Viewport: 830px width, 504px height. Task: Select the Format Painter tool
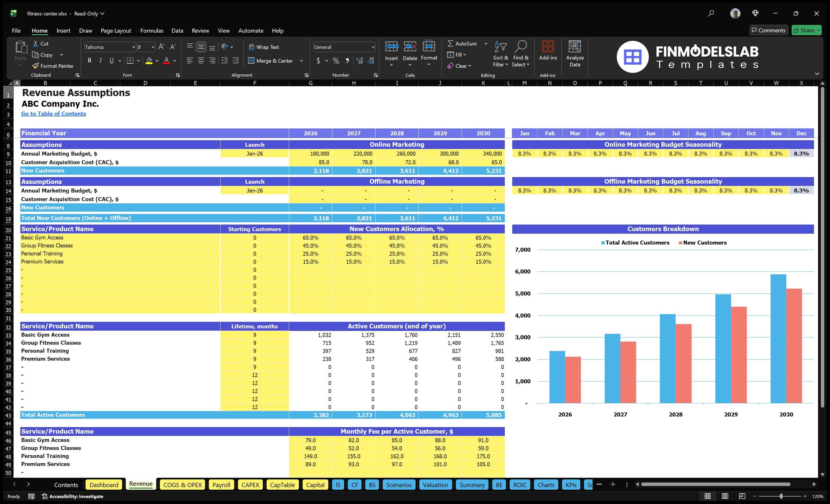coord(53,66)
